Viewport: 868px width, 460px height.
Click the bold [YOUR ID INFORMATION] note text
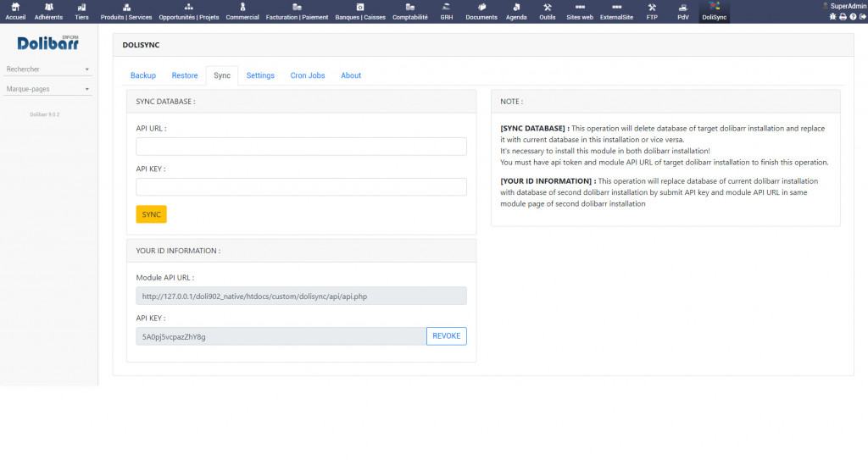pyautogui.click(x=548, y=181)
